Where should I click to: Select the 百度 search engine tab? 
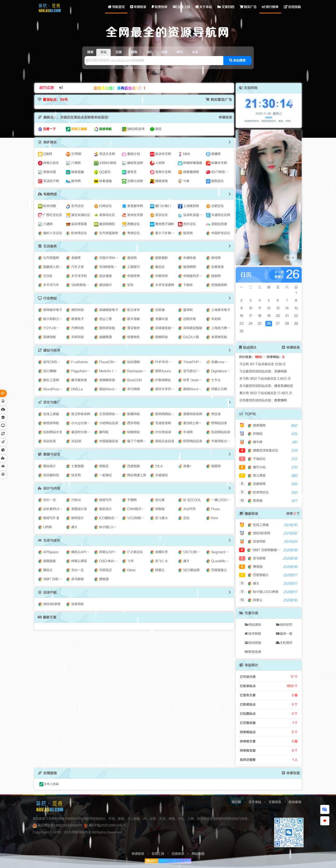[119, 52]
